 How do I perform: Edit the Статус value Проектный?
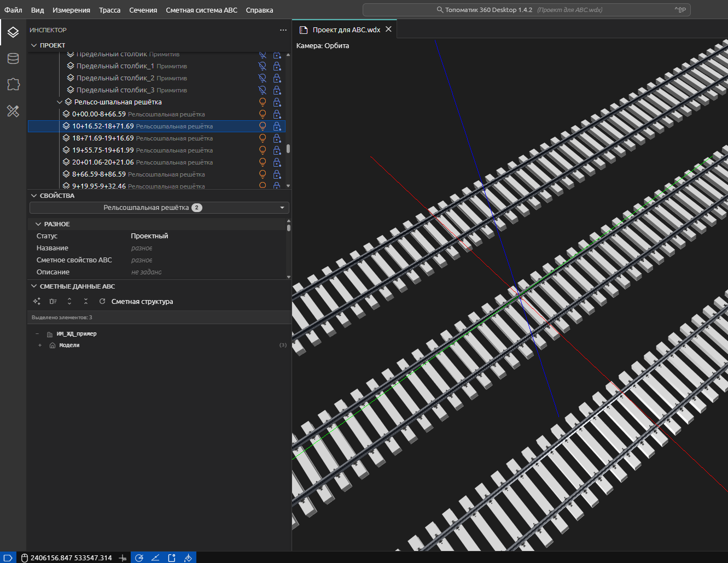coord(149,236)
